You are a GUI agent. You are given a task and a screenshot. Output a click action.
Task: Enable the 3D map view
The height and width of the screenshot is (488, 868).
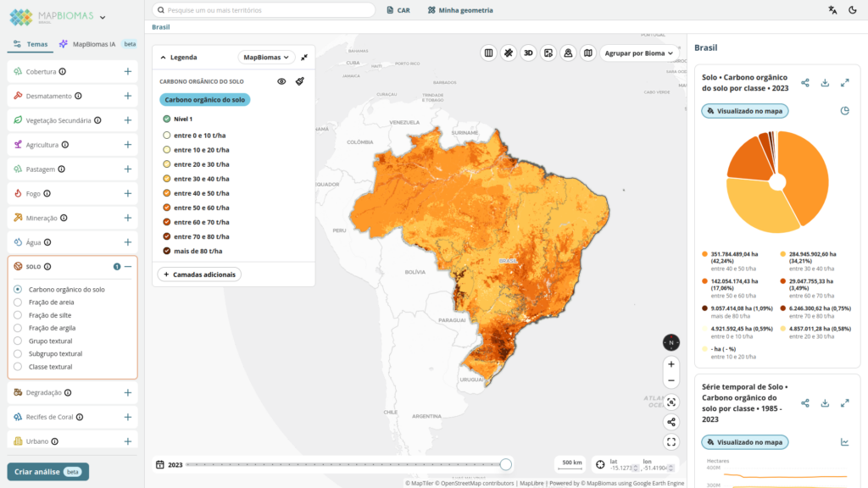[528, 53]
